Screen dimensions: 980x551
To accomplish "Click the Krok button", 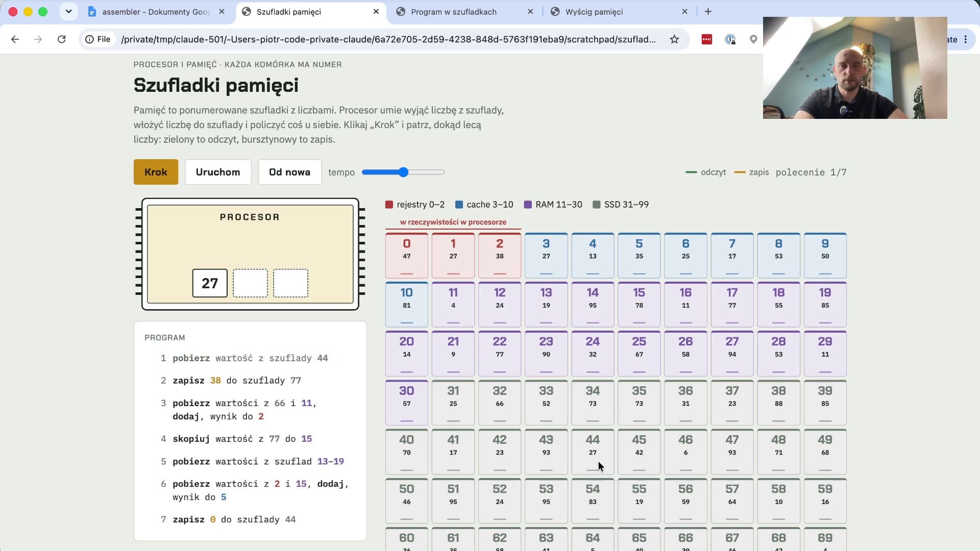I will 156,172.
